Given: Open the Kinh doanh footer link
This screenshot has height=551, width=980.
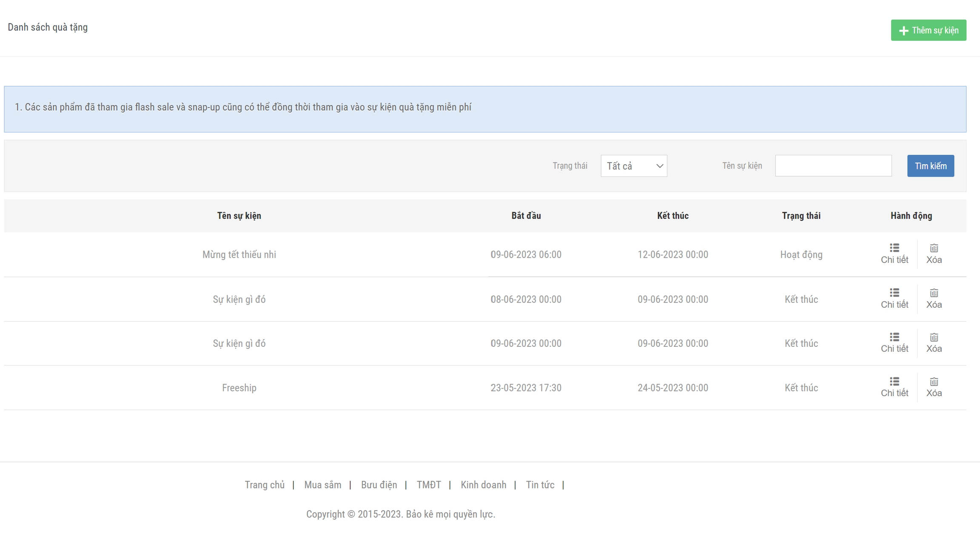Looking at the screenshot, I should coord(483,485).
